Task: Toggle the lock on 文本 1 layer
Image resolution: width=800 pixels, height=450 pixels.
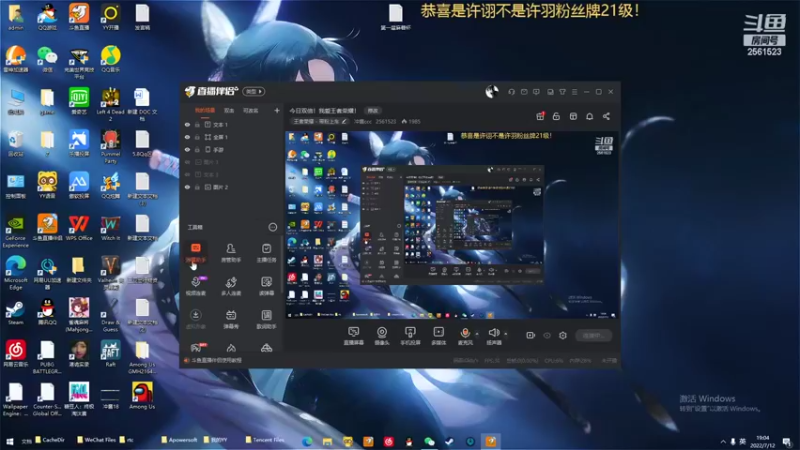Action: click(197, 124)
